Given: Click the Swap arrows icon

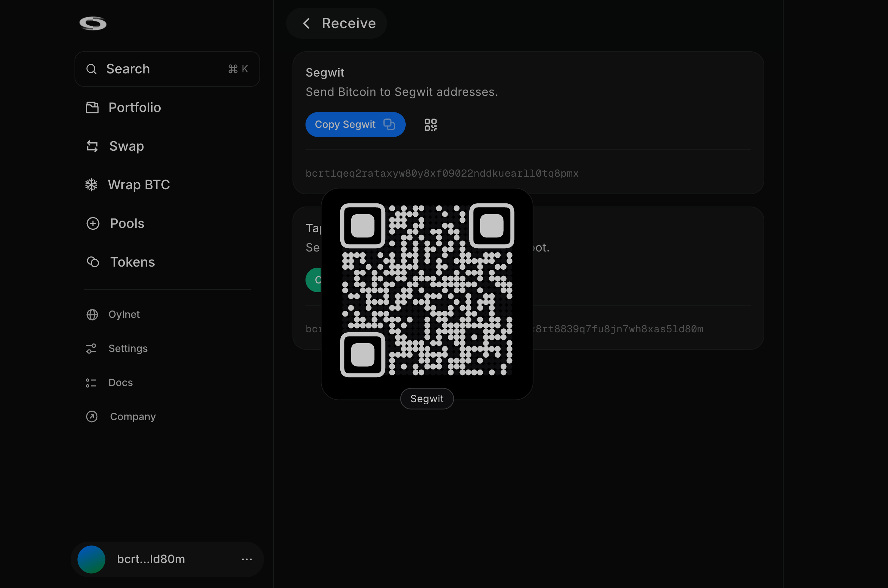Looking at the screenshot, I should (92, 146).
